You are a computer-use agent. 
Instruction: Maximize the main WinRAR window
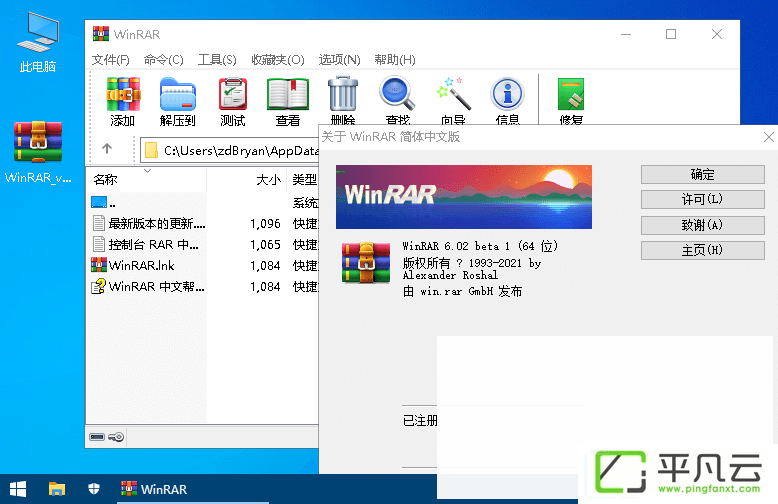point(671,34)
